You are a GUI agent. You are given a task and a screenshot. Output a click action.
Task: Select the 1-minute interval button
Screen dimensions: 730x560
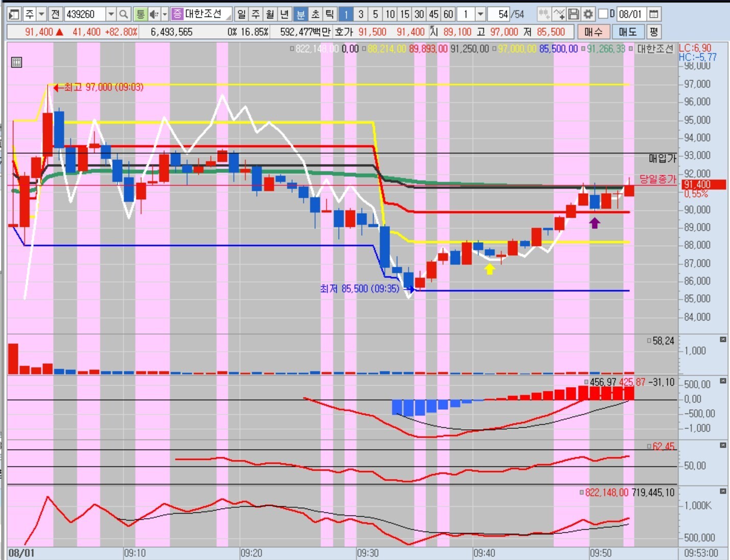[x=346, y=14]
